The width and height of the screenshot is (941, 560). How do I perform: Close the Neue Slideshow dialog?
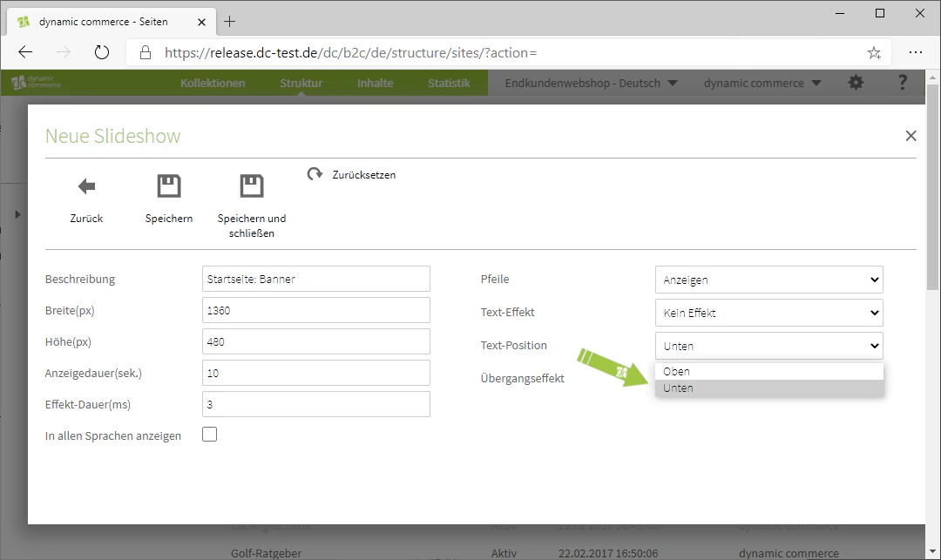911,136
